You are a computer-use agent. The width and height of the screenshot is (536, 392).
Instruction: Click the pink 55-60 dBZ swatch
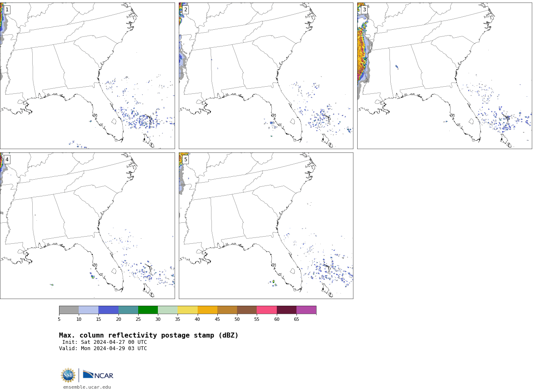267,310
